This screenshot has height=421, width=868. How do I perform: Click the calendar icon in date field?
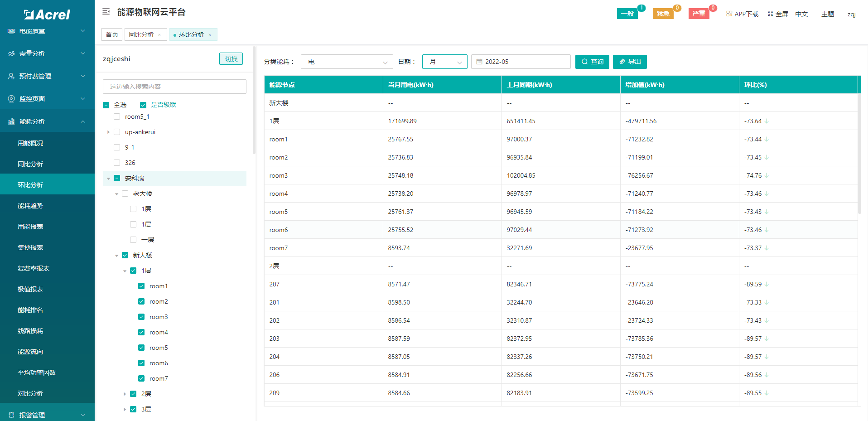point(479,62)
